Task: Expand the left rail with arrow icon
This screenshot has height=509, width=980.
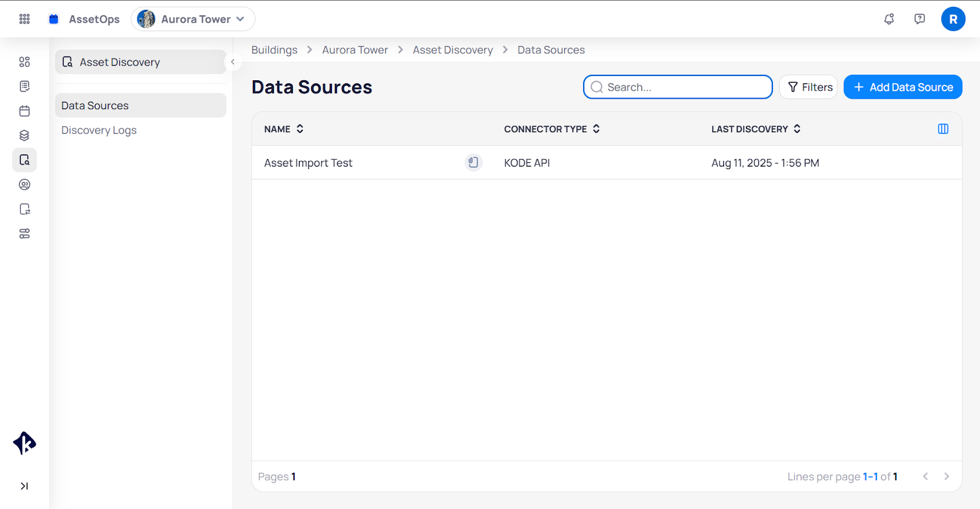Action: 24,486
